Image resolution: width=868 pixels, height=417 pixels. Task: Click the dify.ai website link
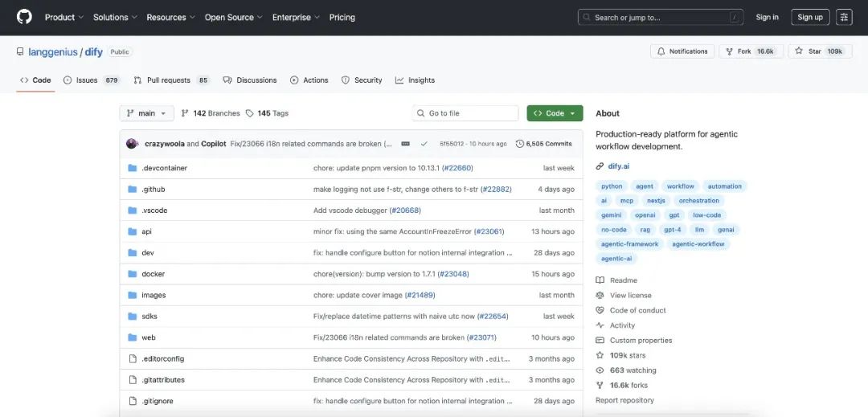click(620, 166)
